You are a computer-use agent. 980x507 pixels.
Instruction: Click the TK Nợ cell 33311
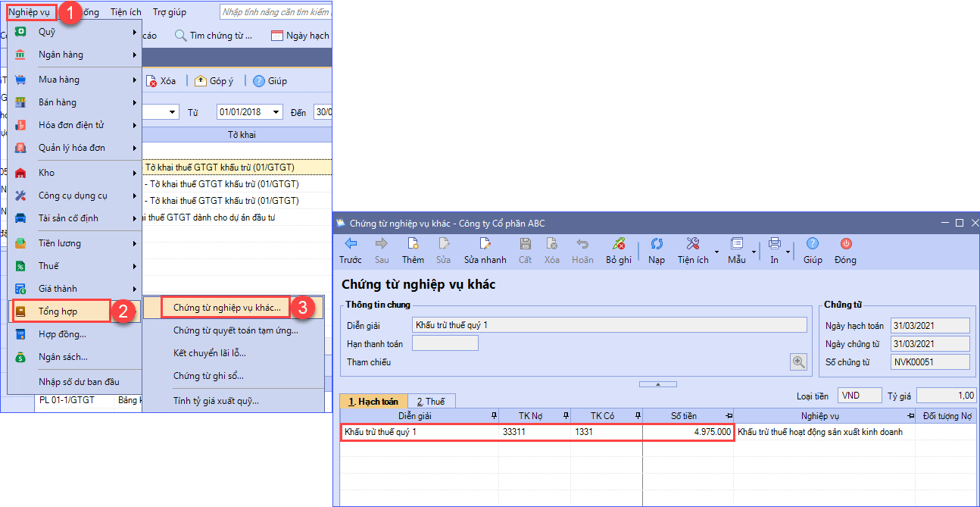click(535, 432)
